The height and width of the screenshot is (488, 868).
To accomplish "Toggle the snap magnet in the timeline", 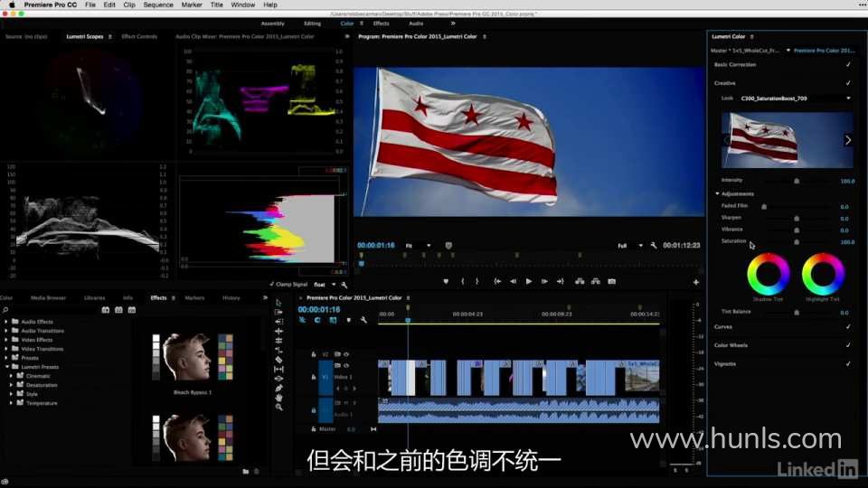I will pyautogui.click(x=317, y=320).
